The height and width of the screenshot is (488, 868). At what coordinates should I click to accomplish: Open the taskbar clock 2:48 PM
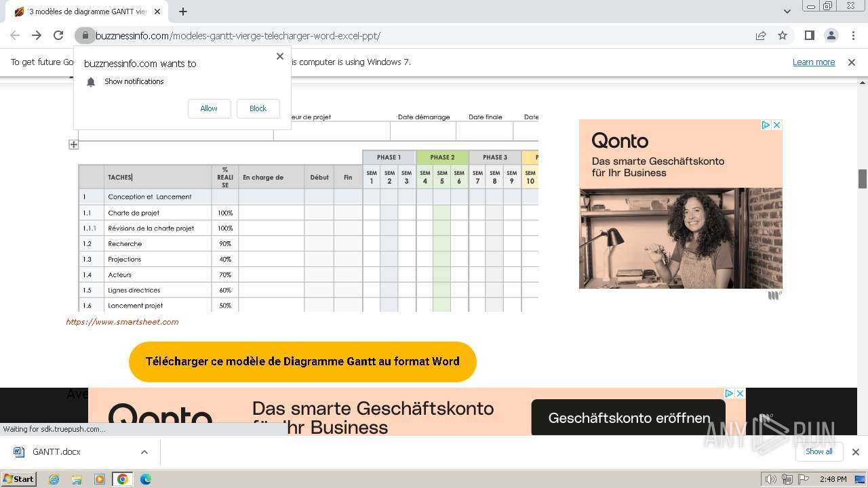833,479
